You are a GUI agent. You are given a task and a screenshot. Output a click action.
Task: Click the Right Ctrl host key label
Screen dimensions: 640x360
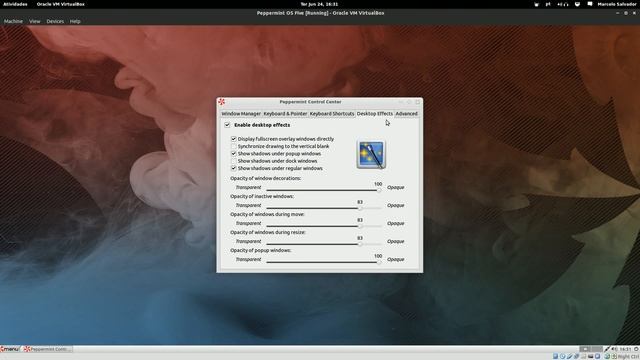pyautogui.click(x=629, y=356)
